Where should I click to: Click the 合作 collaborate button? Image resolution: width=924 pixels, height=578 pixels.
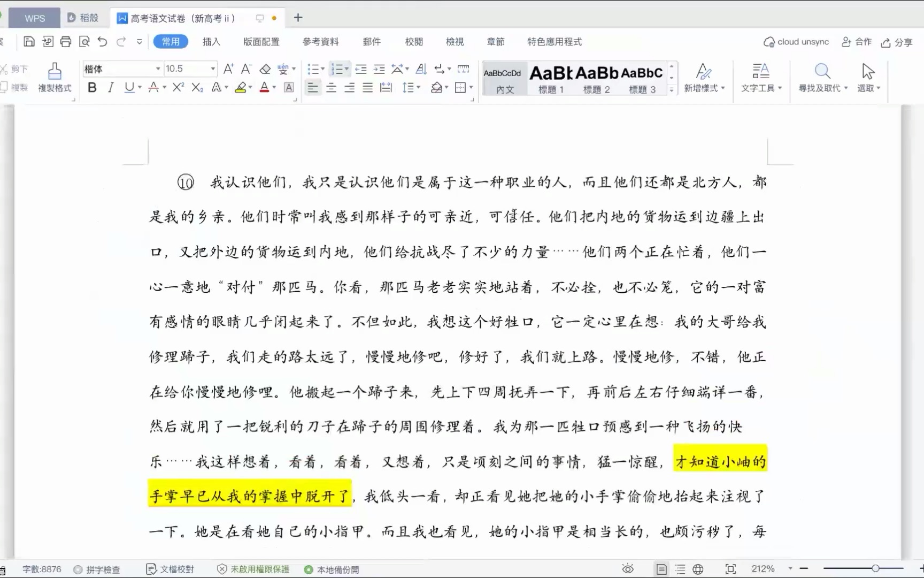tap(857, 42)
